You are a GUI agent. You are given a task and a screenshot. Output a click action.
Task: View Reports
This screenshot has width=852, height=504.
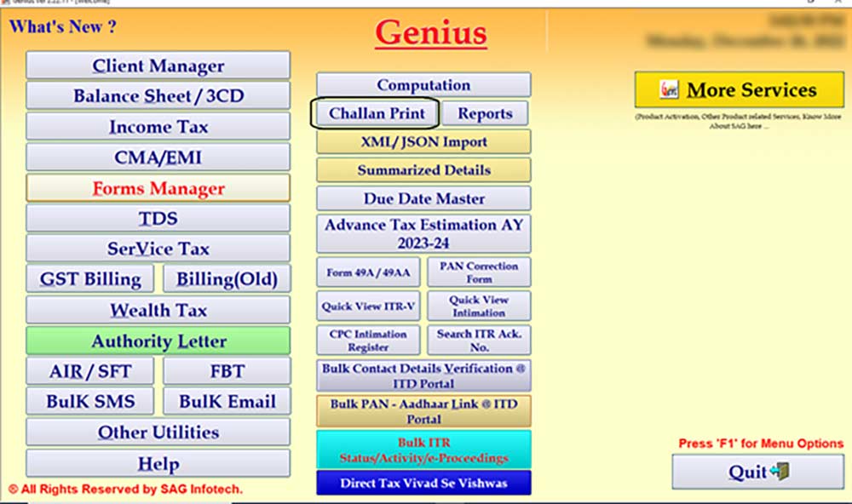click(486, 113)
